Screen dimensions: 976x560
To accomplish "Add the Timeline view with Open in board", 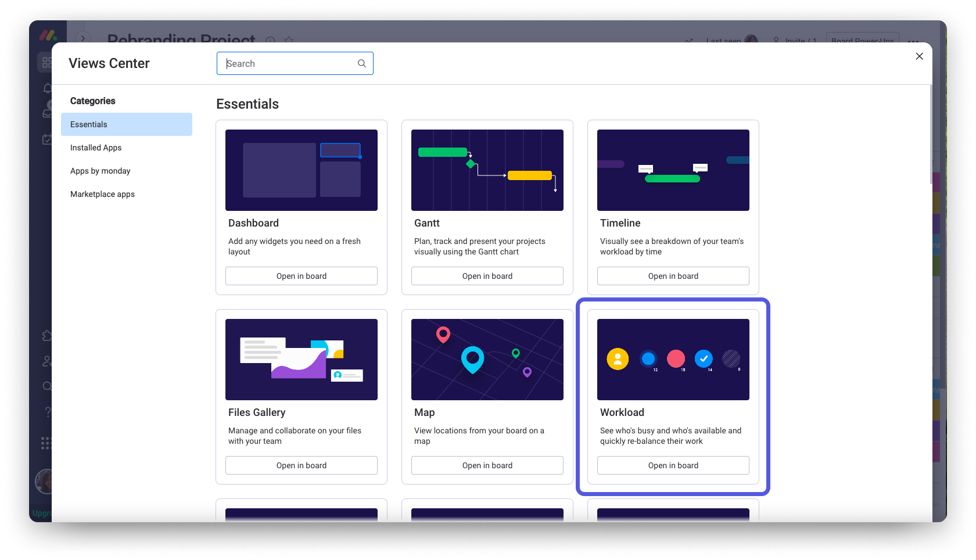I will click(x=673, y=276).
